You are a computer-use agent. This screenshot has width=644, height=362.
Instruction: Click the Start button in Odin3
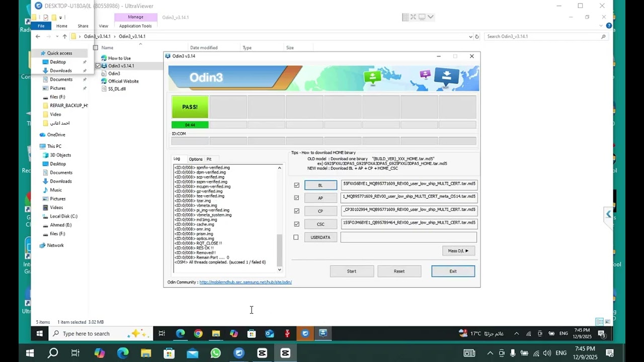pyautogui.click(x=352, y=271)
